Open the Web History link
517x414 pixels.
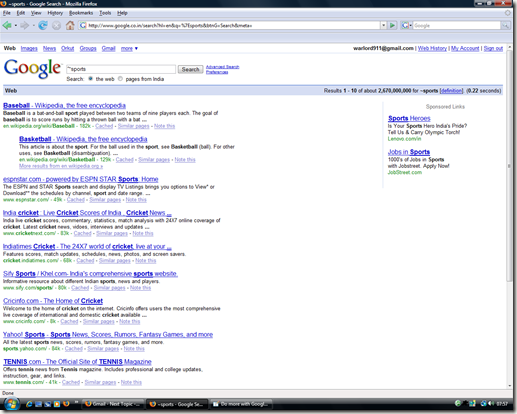point(432,48)
